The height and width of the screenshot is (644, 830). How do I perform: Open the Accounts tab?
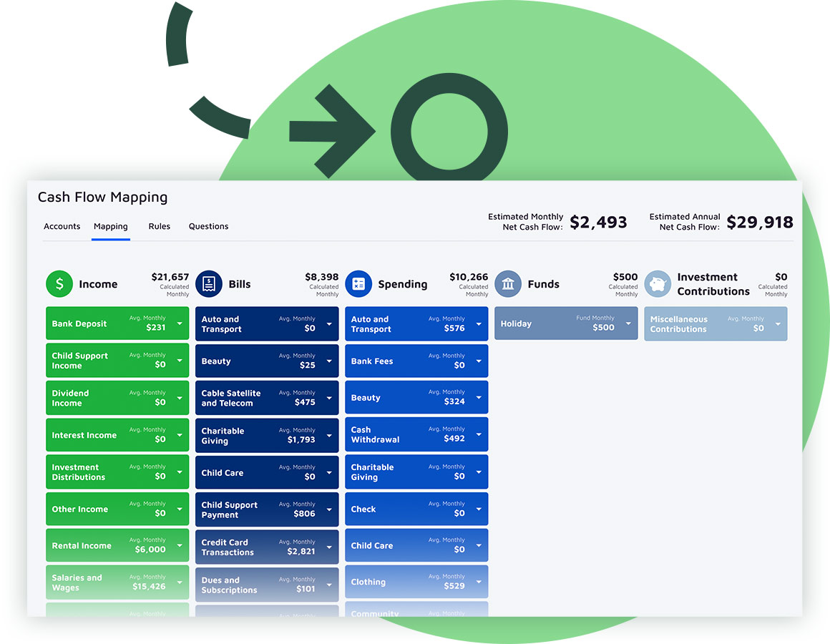coord(62,227)
